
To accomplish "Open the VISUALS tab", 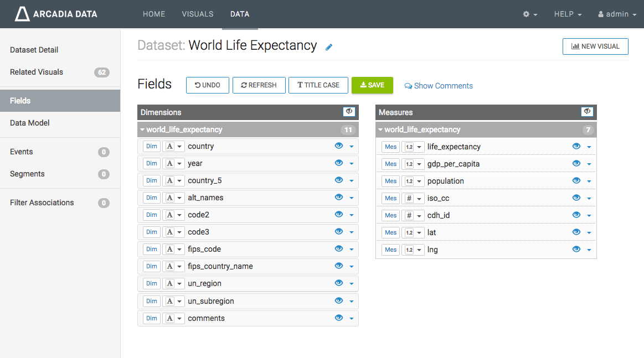I will [x=198, y=14].
